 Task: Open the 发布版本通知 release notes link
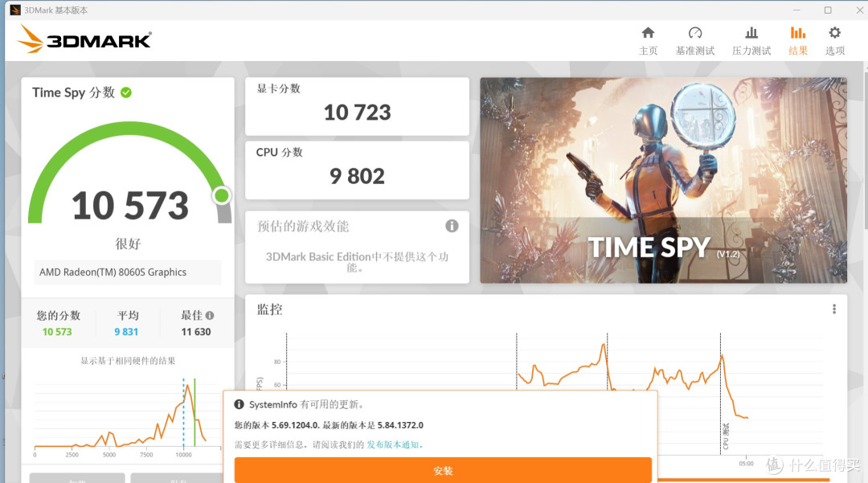point(392,444)
